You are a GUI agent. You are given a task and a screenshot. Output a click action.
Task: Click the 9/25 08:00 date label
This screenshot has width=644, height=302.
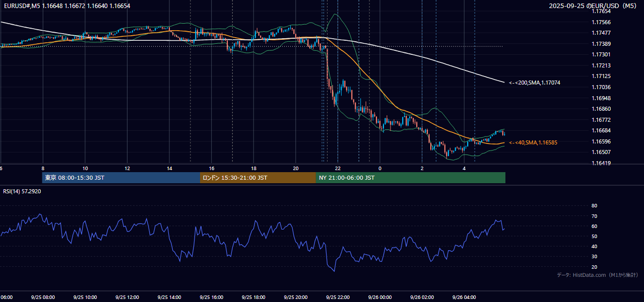coord(43,297)
